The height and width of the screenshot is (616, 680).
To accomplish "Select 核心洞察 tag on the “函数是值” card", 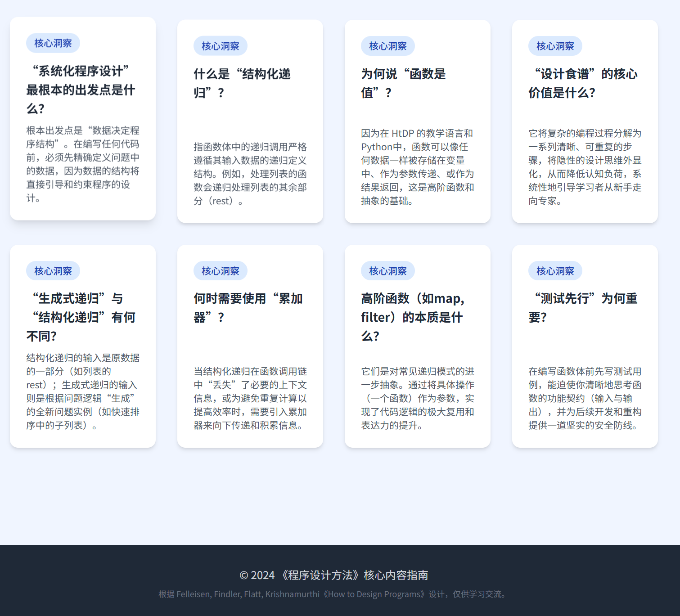I will point(388,46).
